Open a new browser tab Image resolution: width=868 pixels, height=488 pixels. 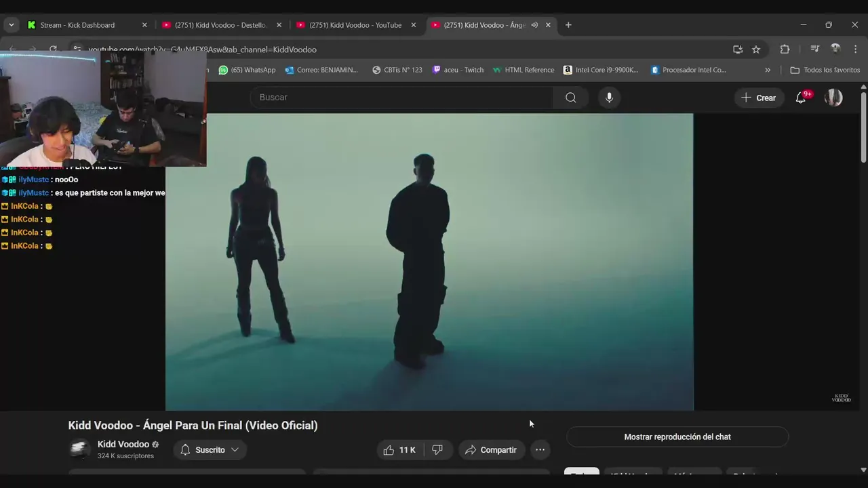coord(568,25)
